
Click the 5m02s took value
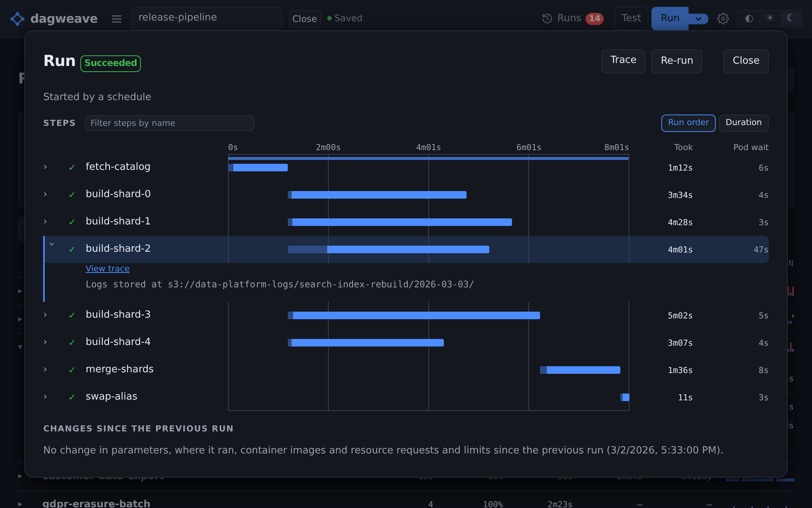[680, 316]
